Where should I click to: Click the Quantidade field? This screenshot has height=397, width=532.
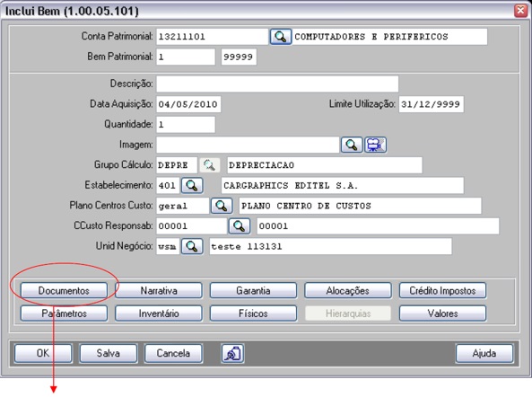[186, 125]
